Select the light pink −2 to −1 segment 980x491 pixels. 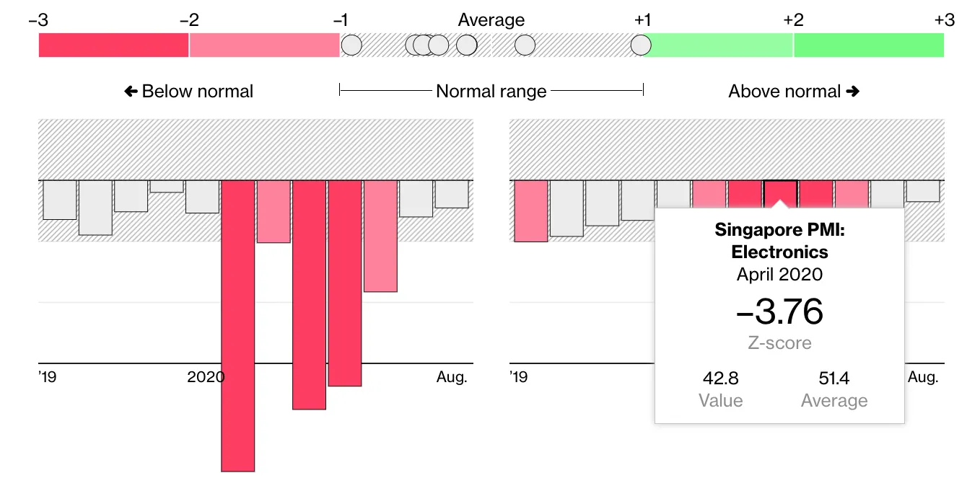tap(264, 45)
